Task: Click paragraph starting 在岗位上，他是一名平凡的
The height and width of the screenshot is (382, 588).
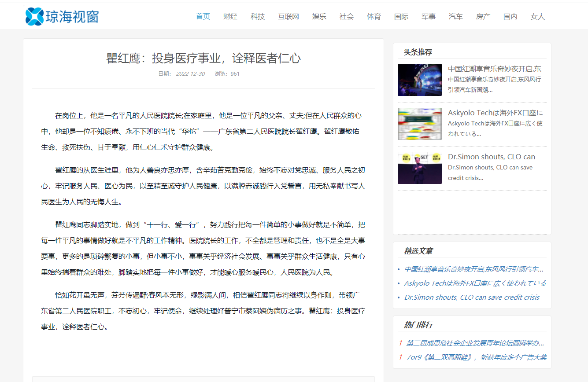Action: tap(203, 132)
